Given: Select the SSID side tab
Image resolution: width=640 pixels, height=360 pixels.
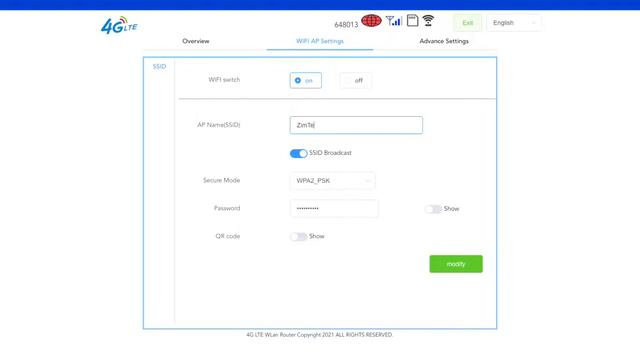Looking at the screenshot, I should [159, 67].
